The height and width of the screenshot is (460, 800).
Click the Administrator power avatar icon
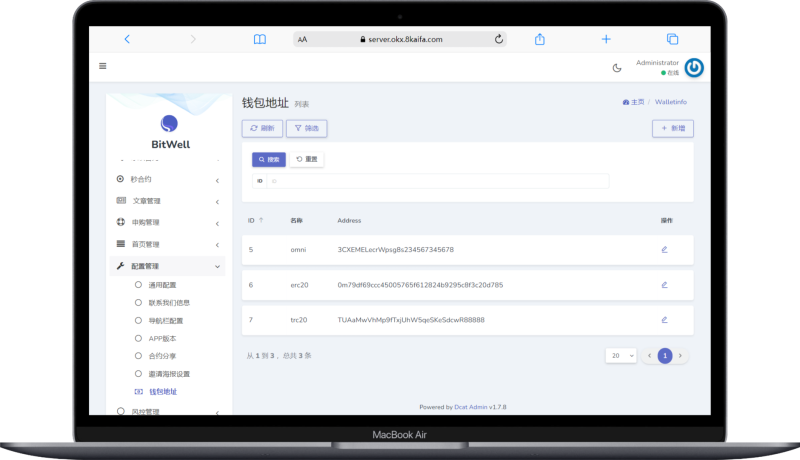click(693, 67)
